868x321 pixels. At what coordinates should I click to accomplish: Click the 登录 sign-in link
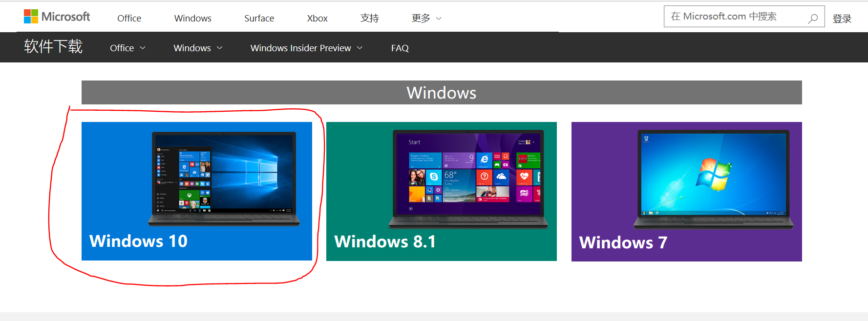[842, 19]
